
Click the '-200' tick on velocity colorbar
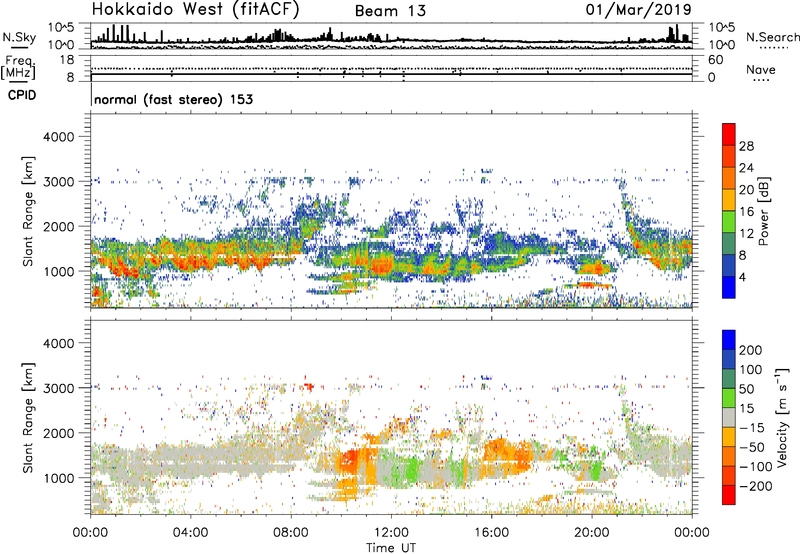point(755,486)
